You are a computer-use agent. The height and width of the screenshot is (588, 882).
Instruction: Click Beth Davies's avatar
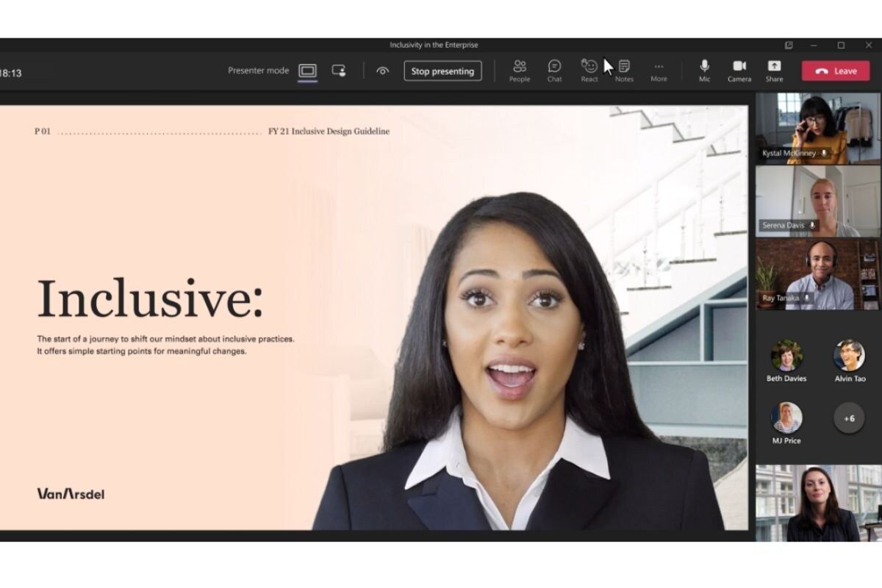tap(786, 356)
